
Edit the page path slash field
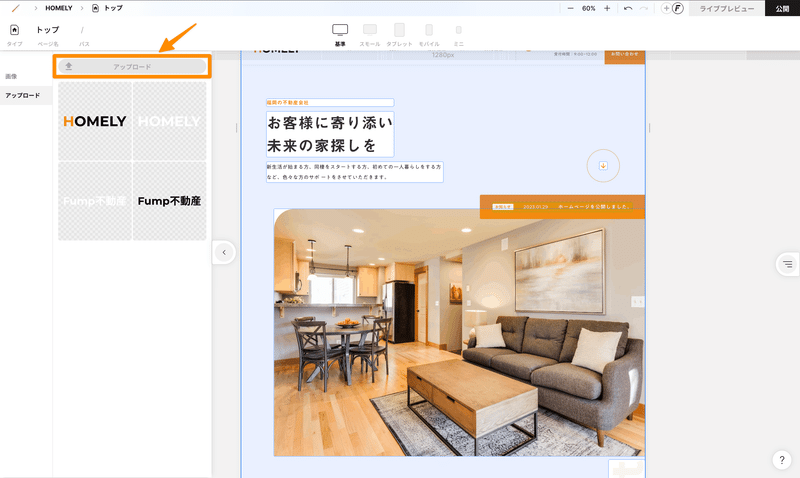click(x=82, y=30)
